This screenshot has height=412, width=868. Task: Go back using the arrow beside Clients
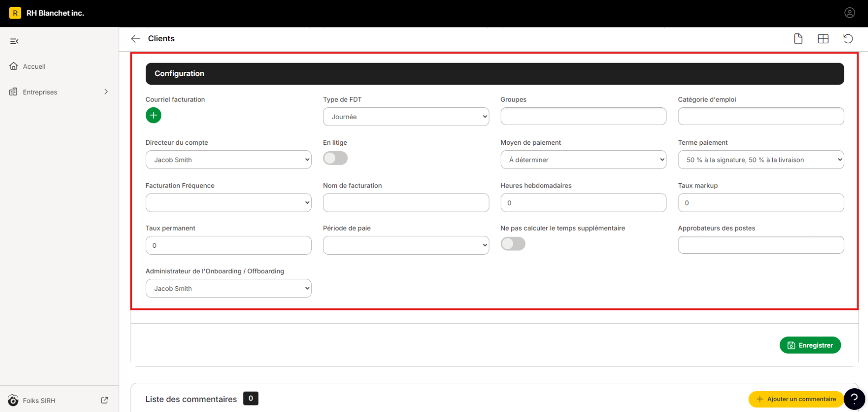click(x=136, y=39)
